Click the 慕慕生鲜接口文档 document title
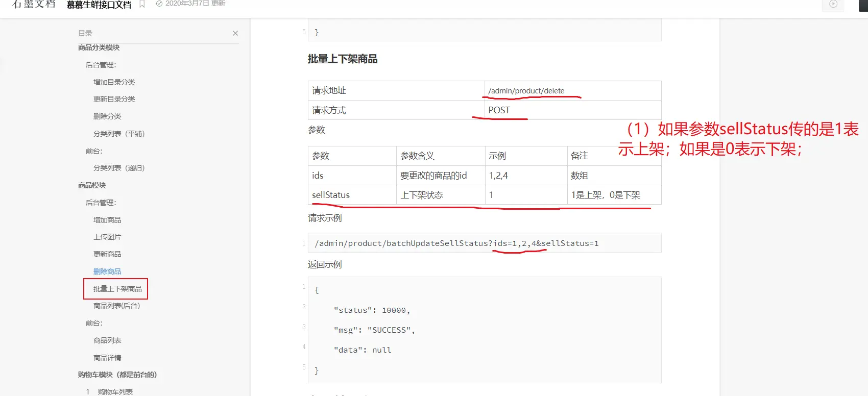 tap(99, 5)
